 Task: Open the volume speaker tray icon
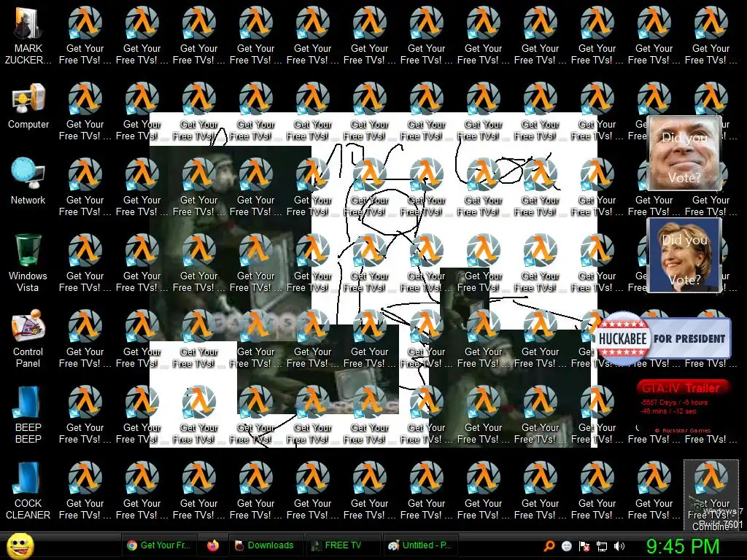click(x=619, y=545)
